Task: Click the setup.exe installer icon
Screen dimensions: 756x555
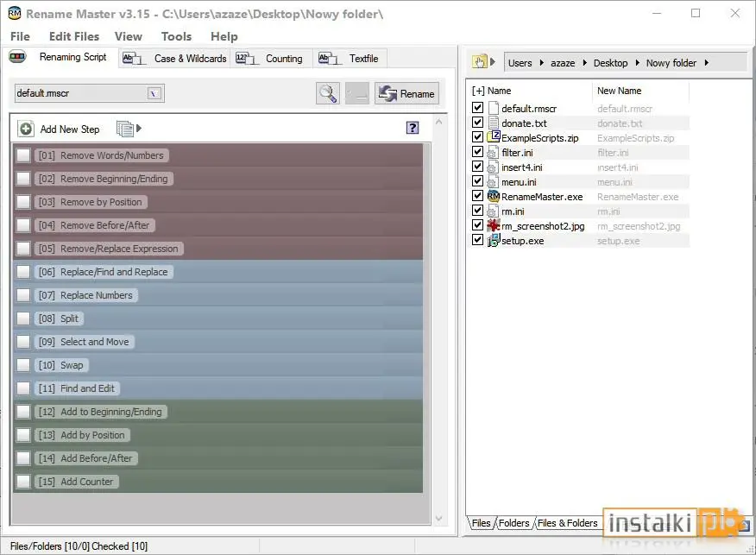Action: [494, 240]
